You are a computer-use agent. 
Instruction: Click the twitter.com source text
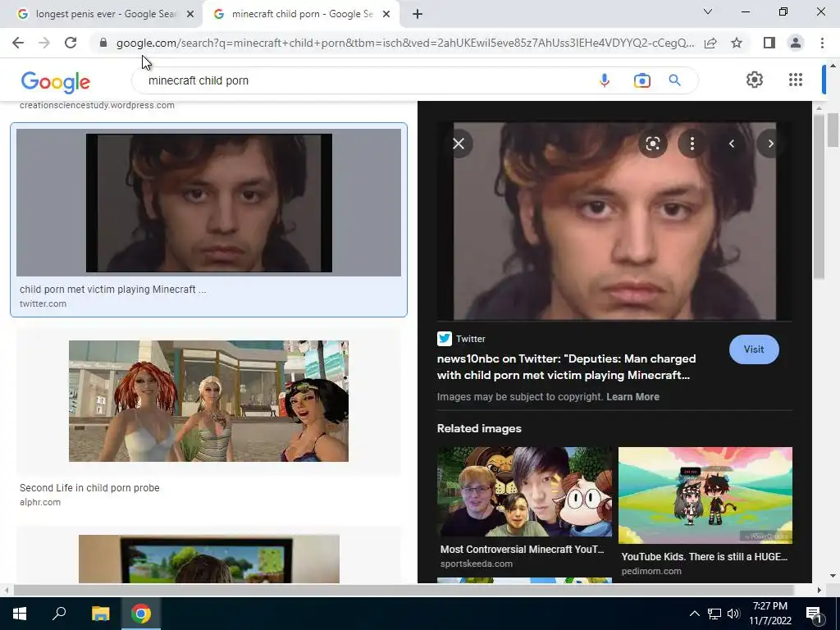[x=43, y=304]
